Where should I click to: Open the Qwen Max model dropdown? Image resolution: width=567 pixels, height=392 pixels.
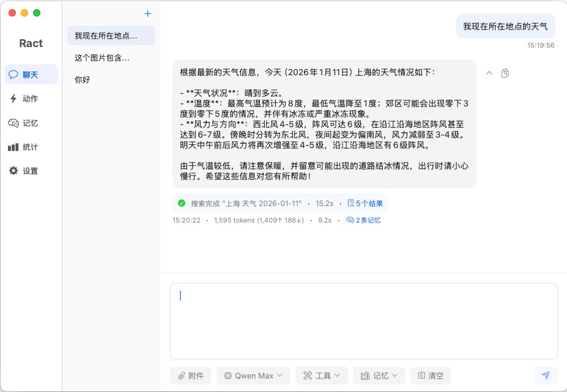click(253, 375)
